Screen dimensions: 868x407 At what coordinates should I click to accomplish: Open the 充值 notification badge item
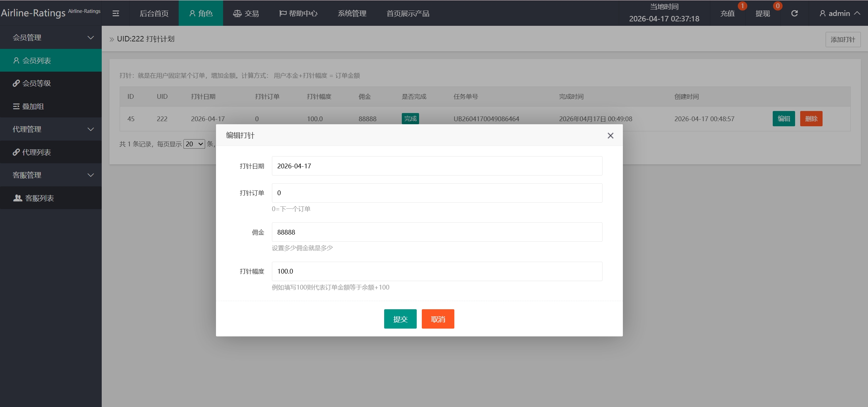point(728,13)
